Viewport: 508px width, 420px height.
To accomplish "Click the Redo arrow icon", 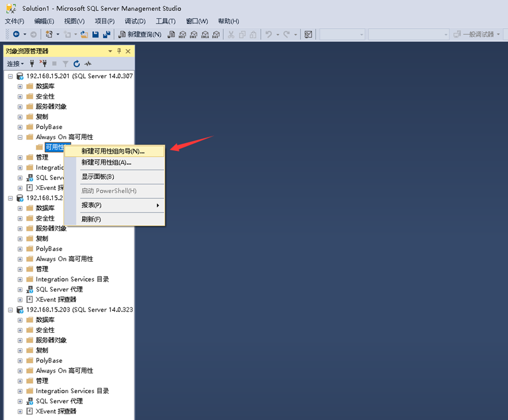I will pyautogui.click(x=287, y=34).
